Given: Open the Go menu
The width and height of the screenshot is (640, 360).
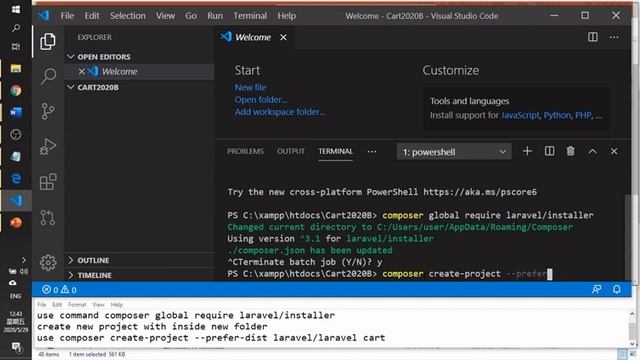Looking at the screenshot, I should (x=191, y=16).
